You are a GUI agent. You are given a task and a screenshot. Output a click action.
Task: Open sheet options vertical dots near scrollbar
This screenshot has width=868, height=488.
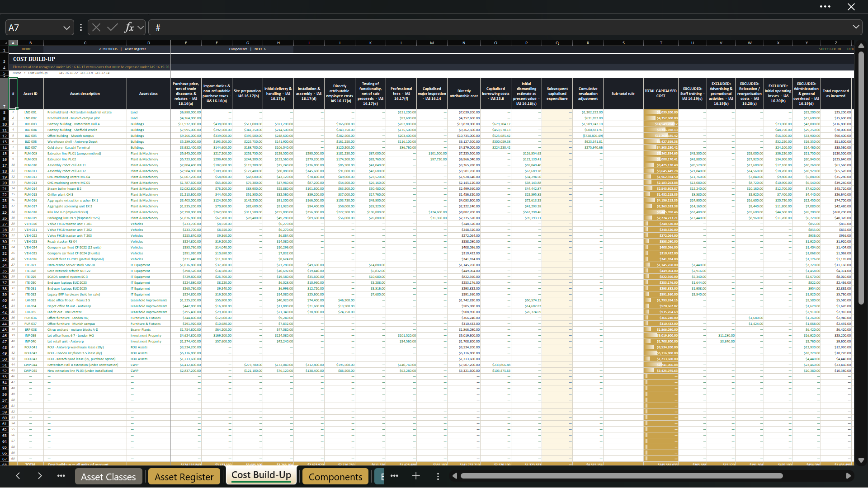[438, 476]
